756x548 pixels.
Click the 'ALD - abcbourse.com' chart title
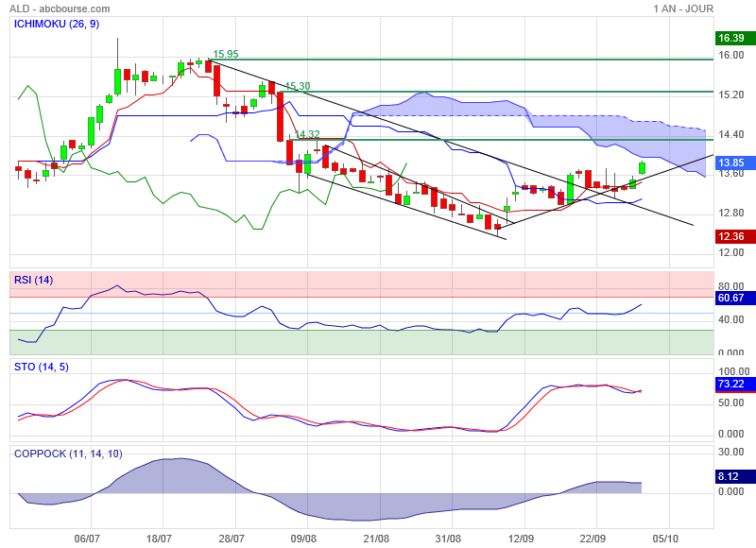pyautogui.click(x=60, y=9)
